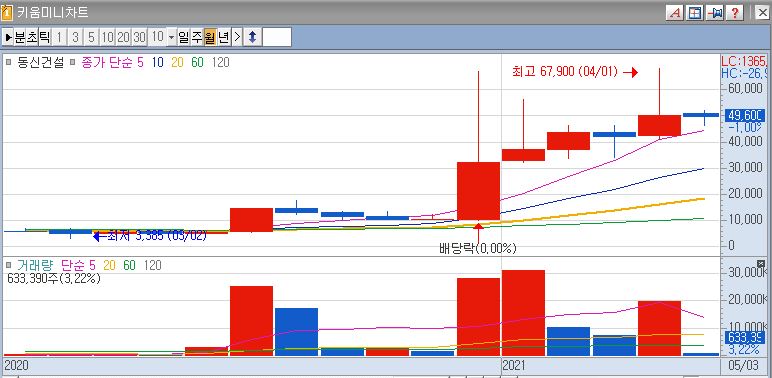Screen dimensions: 772x378
Task: Expand more toolbar options with > button
Action: [237, 37]
